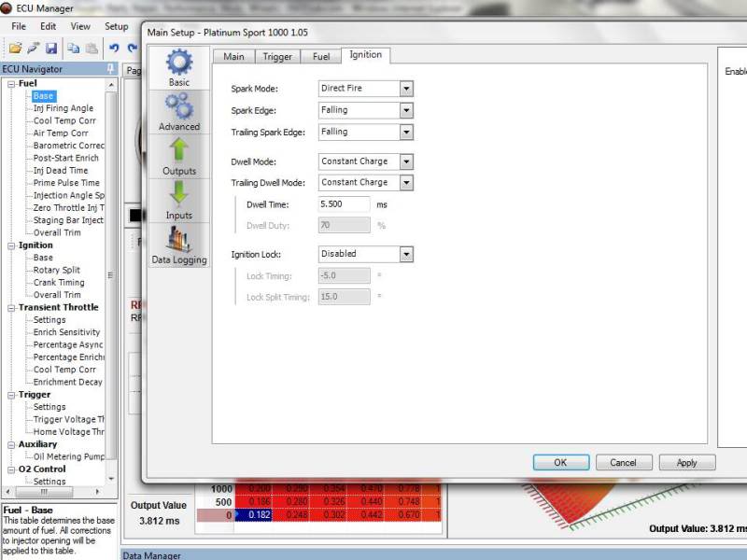
Task: Open Spark Mode dropdown
Action: 406,89
